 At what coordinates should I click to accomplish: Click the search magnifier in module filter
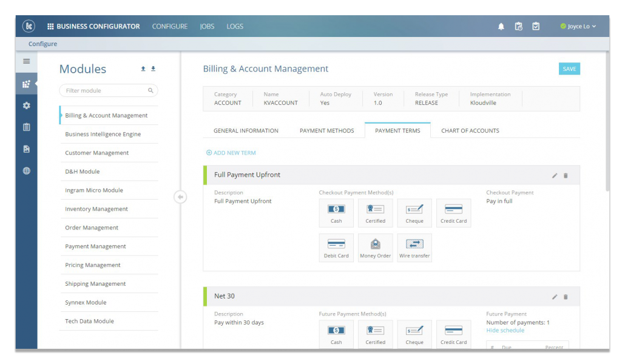150,90
